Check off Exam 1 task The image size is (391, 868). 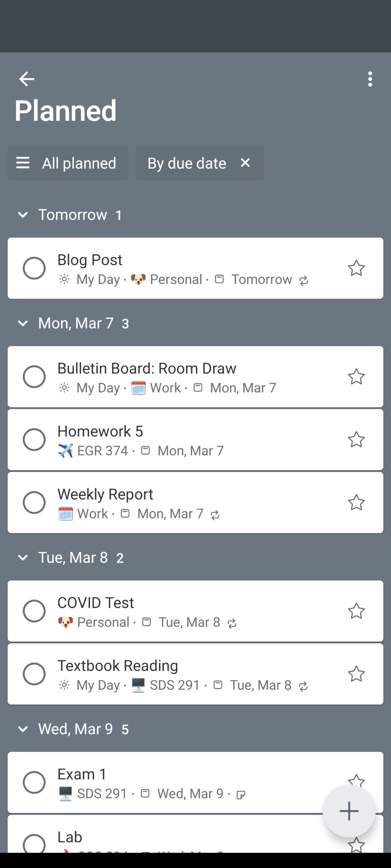click(34, 782)
